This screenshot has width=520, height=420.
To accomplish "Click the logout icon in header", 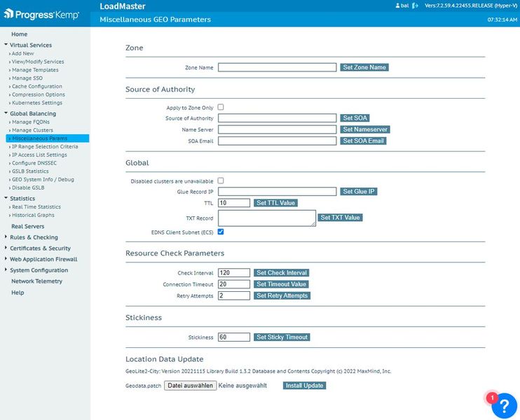I will pyautogui.click(x=415, y=6).
